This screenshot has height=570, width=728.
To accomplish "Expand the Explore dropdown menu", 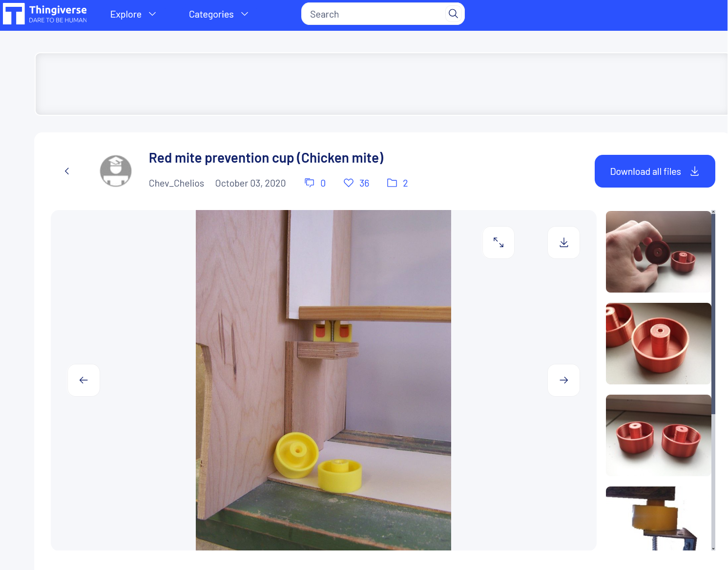I will (133, 14).
